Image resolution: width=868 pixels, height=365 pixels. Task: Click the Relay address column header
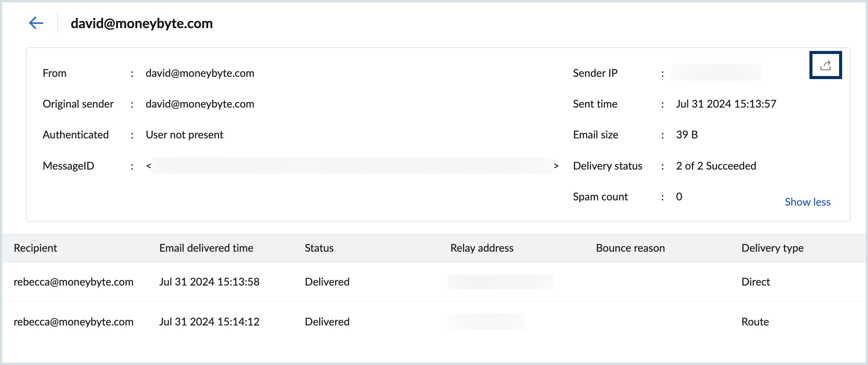[482, 248]
